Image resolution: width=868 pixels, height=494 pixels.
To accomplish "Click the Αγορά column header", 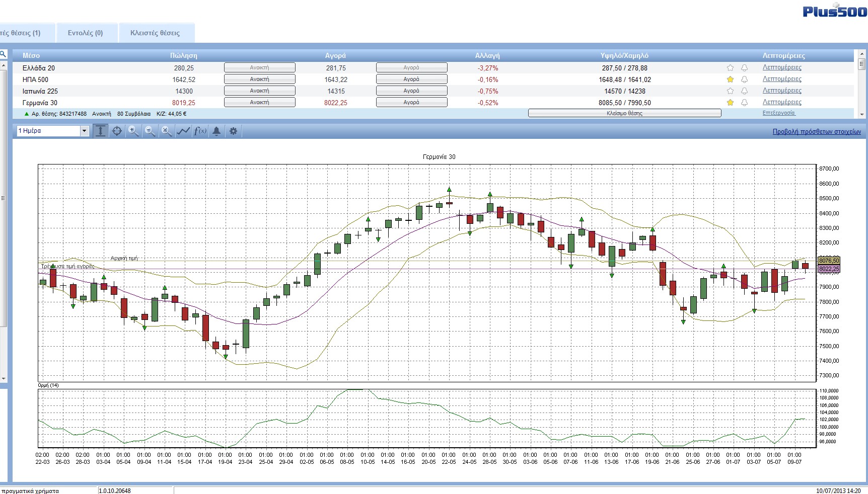I will click(335, 55).
